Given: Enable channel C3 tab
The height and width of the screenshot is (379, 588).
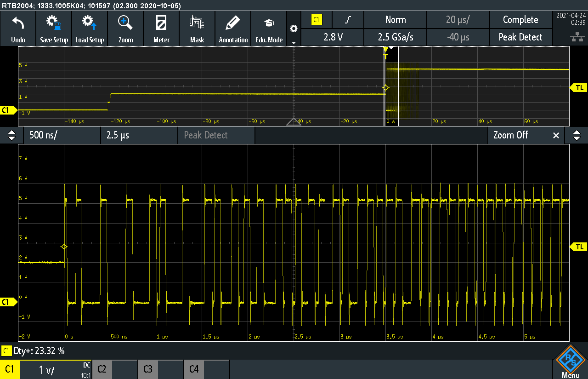Looking at the screenshot, I should click(x=147, y=369).
